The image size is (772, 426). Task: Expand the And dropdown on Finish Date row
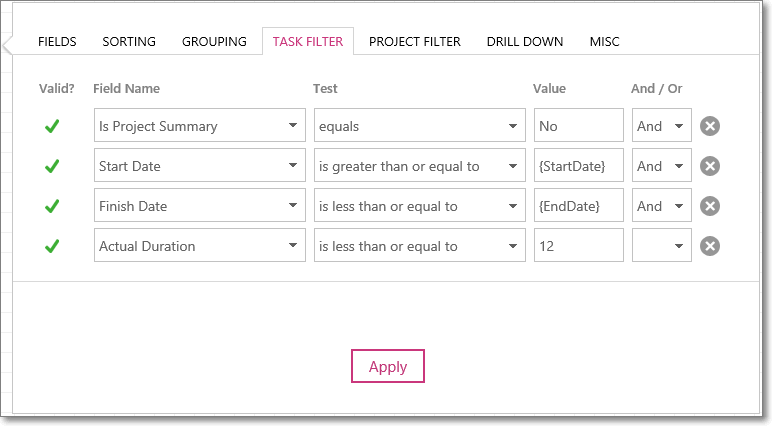(x=662, y=205)
